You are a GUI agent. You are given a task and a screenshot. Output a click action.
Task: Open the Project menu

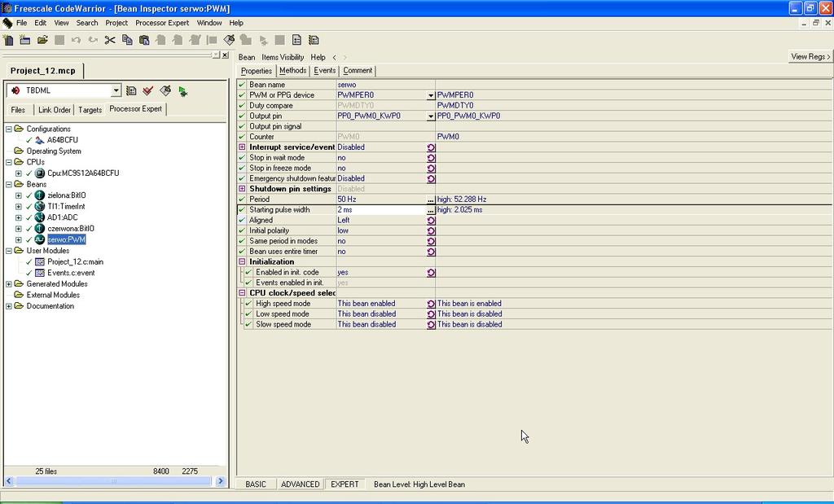[x=116, y=23]
